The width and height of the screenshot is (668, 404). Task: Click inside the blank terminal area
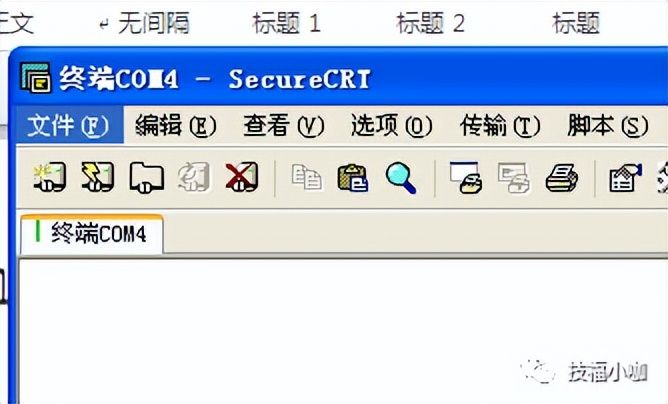point(341,328)
